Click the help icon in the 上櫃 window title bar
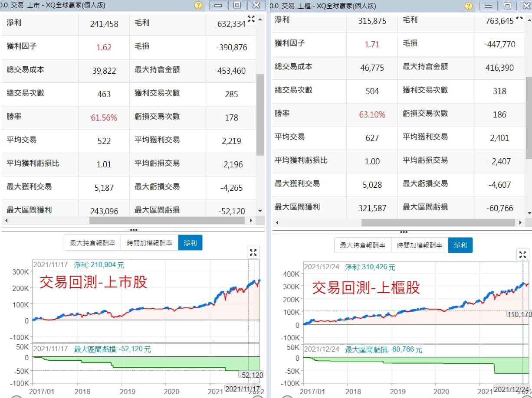This screenshot has width=532, height=398. tap(469, 6)
